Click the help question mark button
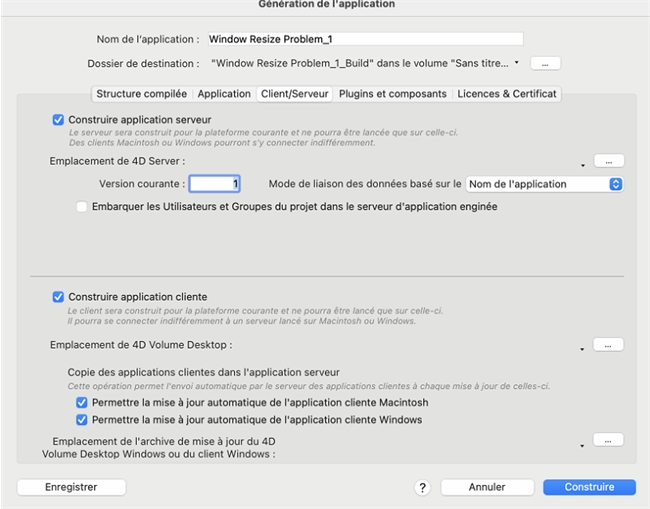The width and height of the screenshot is (650, 509). (x=422, y=487)
